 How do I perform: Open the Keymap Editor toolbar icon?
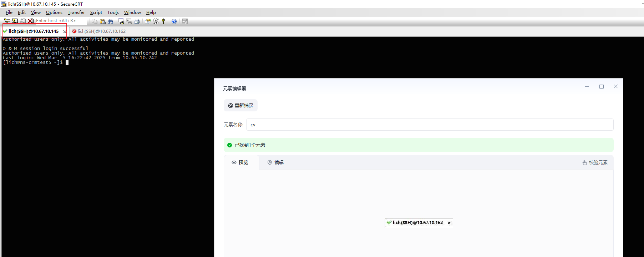click(x=156, y=21)
